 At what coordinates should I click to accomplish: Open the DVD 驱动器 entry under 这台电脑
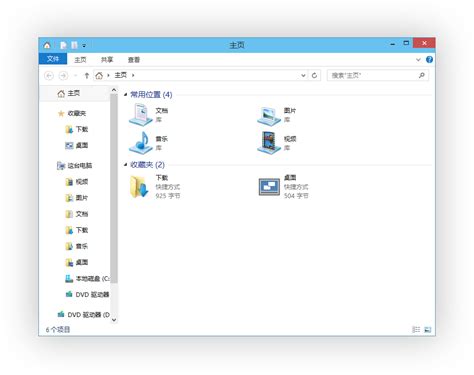[x=87, y=295]
